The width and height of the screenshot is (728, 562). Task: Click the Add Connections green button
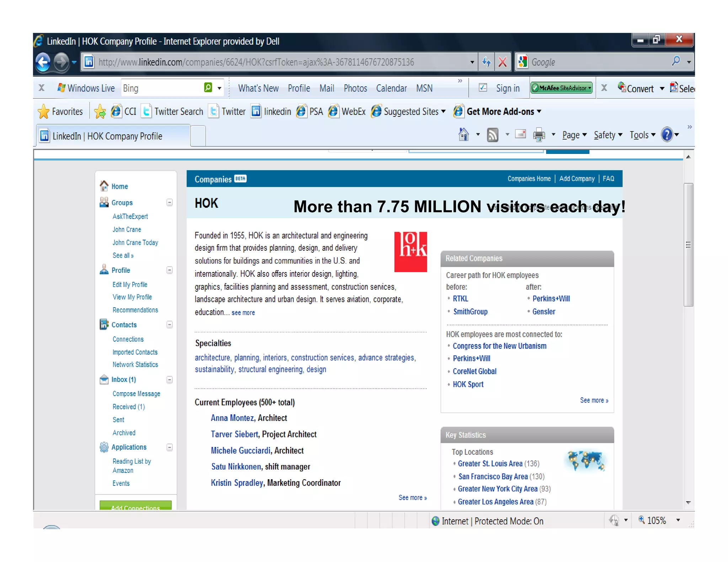coord(135,506)
